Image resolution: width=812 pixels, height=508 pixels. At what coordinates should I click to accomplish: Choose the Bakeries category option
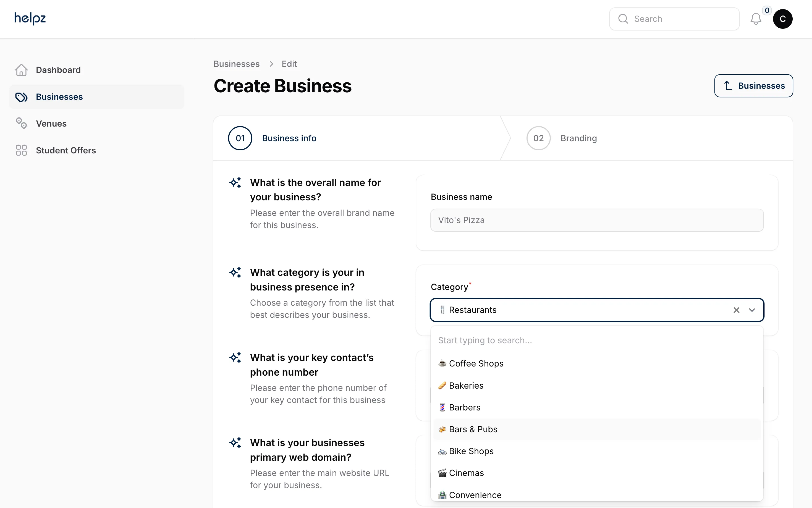[x=597, y=385]
